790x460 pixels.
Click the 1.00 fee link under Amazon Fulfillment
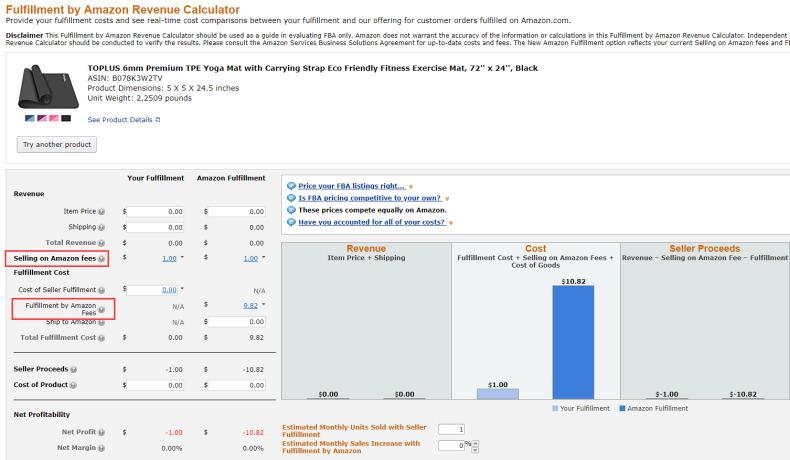(x=250, y=258)
